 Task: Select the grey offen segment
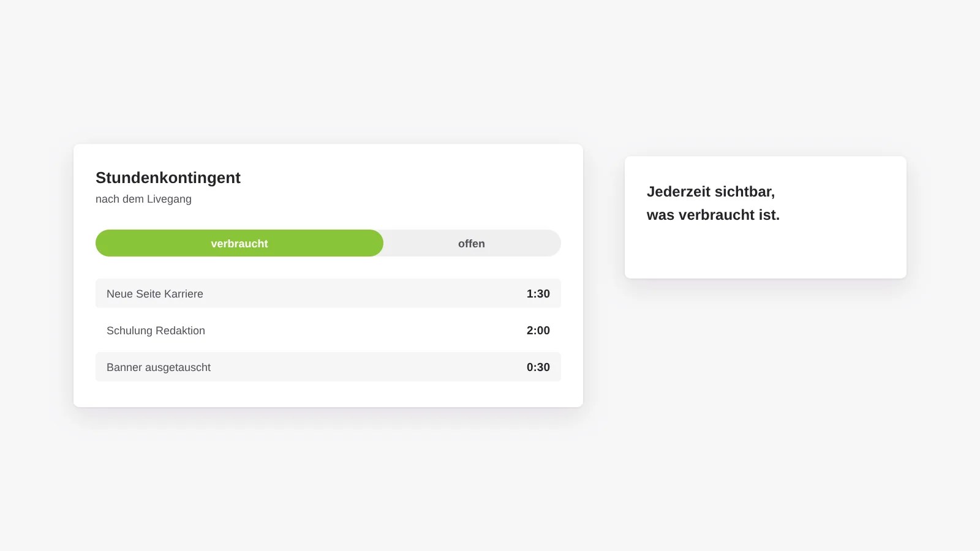tap(472, 243)
